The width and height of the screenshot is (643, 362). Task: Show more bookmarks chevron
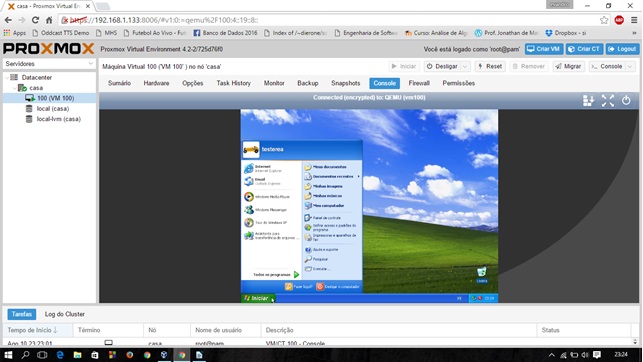pos(634,33)
